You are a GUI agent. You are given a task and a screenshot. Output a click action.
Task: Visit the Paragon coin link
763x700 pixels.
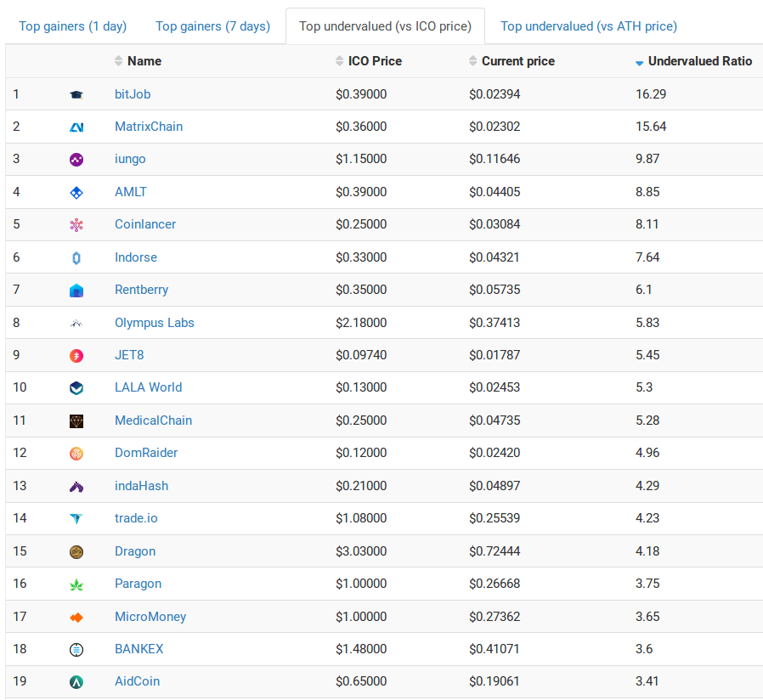[x=138, y=584]
